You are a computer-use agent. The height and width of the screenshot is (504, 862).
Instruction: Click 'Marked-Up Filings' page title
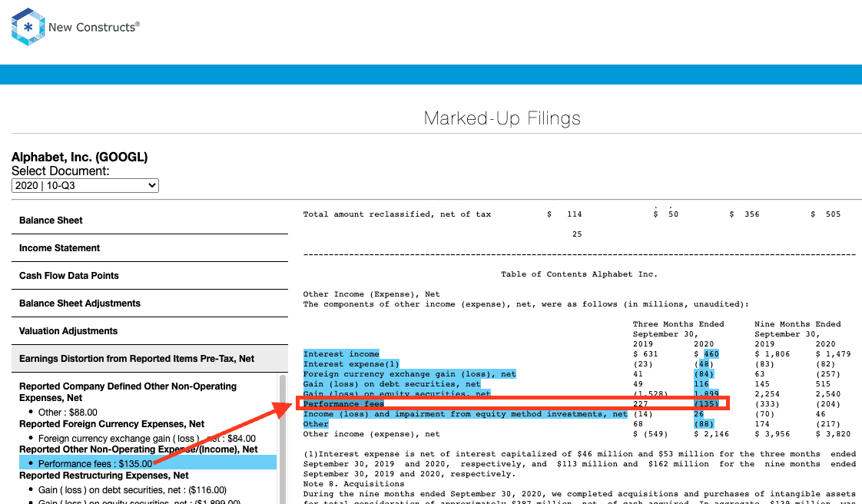tap(502, 118)
